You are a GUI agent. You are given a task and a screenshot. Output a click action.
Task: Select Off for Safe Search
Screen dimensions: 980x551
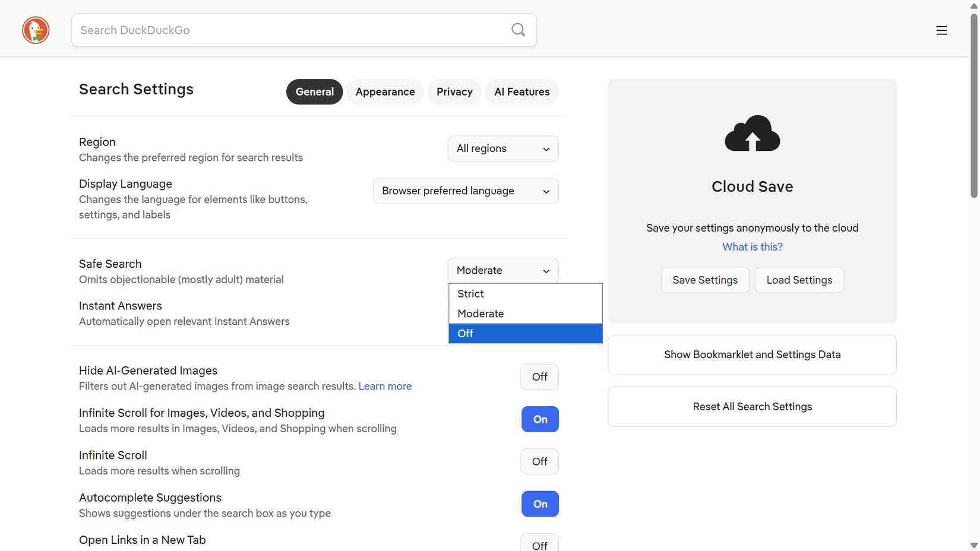pos(465,333)
